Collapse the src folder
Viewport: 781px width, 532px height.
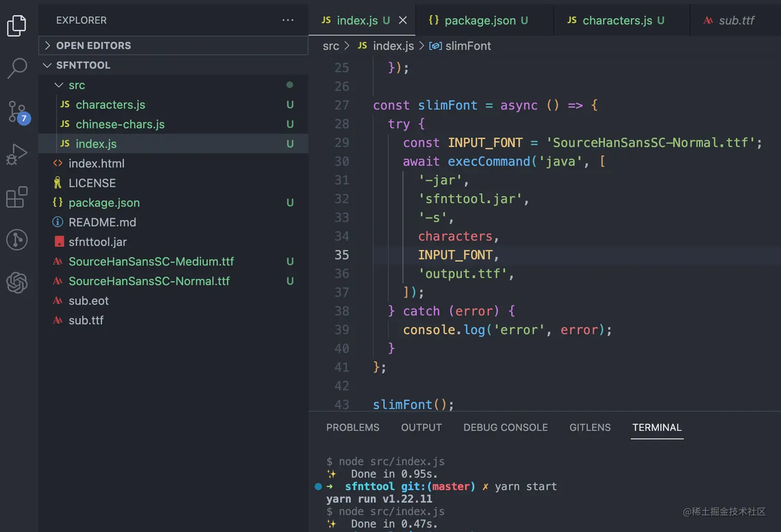click(x=173, y=85)
